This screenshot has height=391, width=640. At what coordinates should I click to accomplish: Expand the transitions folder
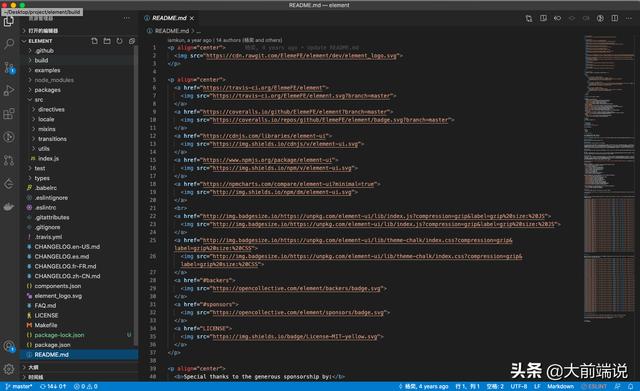pyautogui.click(x=80, y=139)
